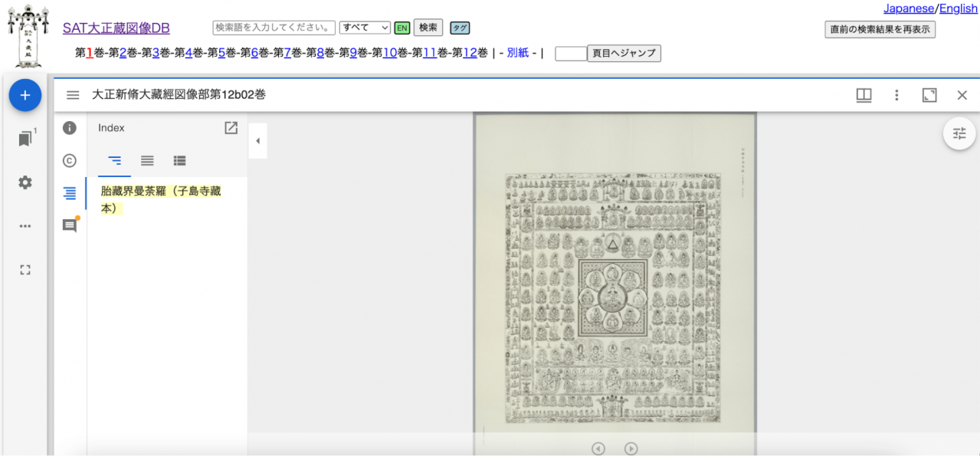980x456 pixels.
Task: Click the search keyword input field
Action: (x=274, y=28)
